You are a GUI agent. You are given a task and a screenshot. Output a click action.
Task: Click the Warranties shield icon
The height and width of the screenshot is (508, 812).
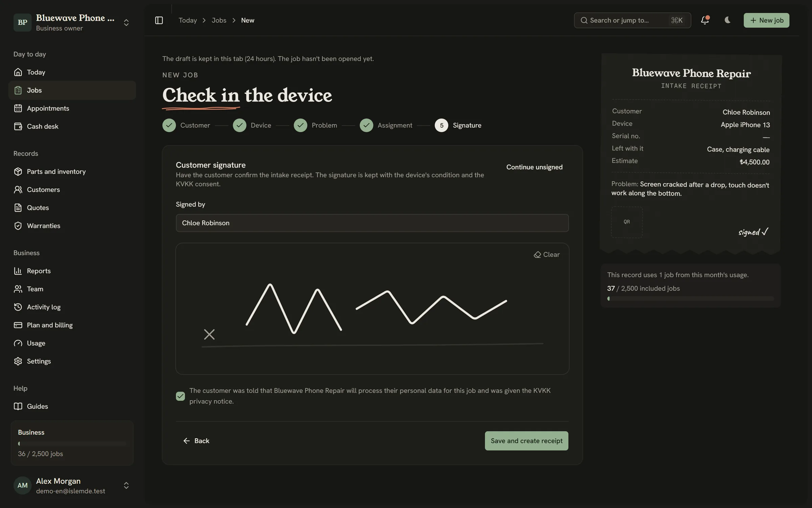[18, 226]
